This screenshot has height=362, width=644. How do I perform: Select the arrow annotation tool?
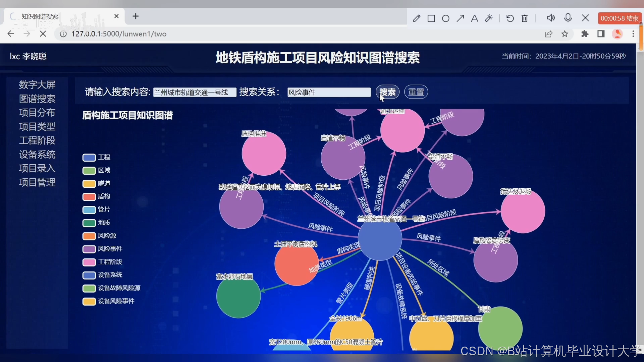point(460,18)
